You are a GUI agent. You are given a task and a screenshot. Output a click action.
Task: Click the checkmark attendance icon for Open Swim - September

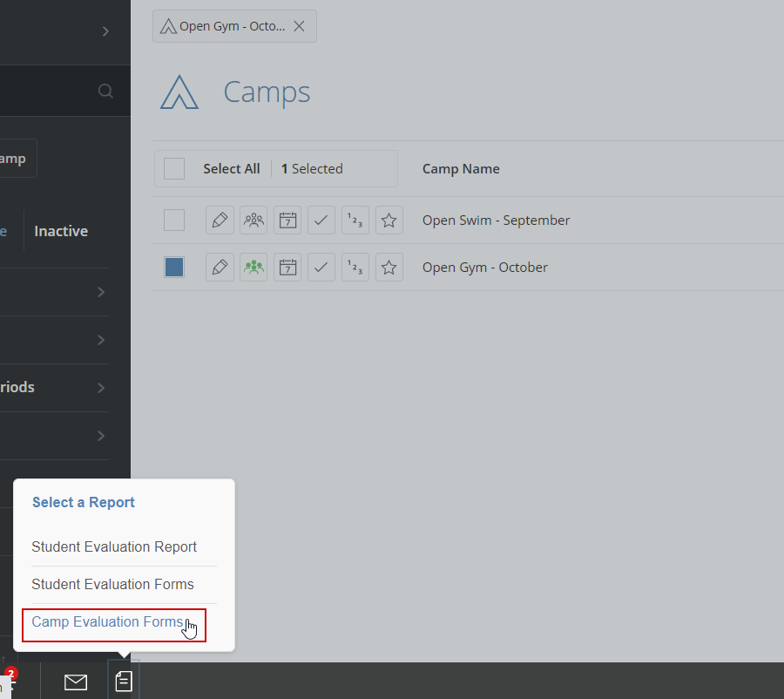(321, 221)
